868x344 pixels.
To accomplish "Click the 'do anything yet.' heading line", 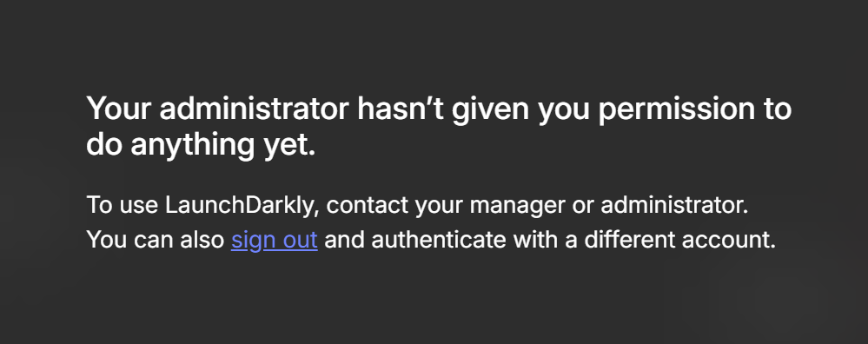I will [x=201, y=145].
